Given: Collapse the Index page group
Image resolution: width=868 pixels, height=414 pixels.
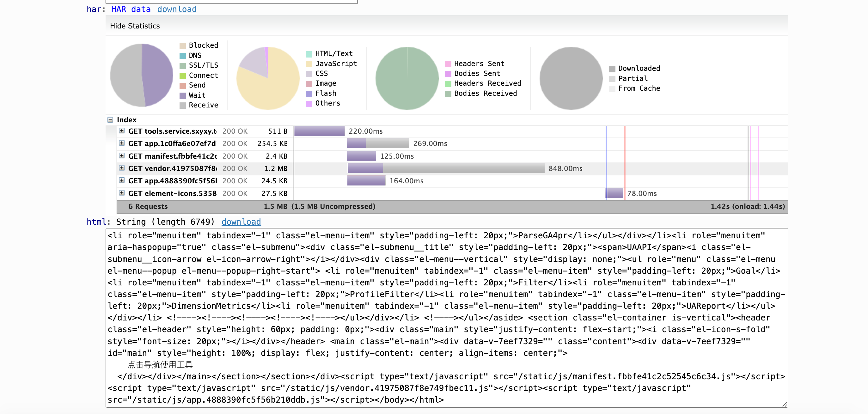Looking at the screenshot, I should [x=110, y=119].
